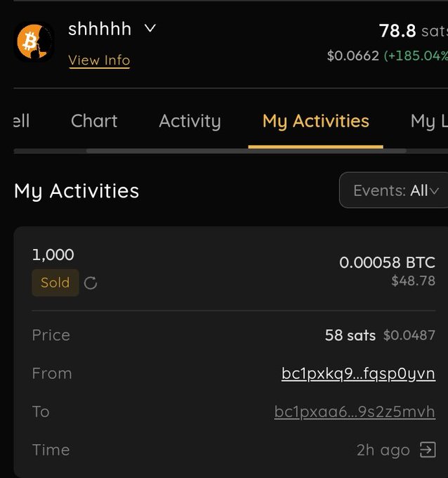448x478 pixels.
Task: Click the Sold status badge
Action: tap(55, 283)
